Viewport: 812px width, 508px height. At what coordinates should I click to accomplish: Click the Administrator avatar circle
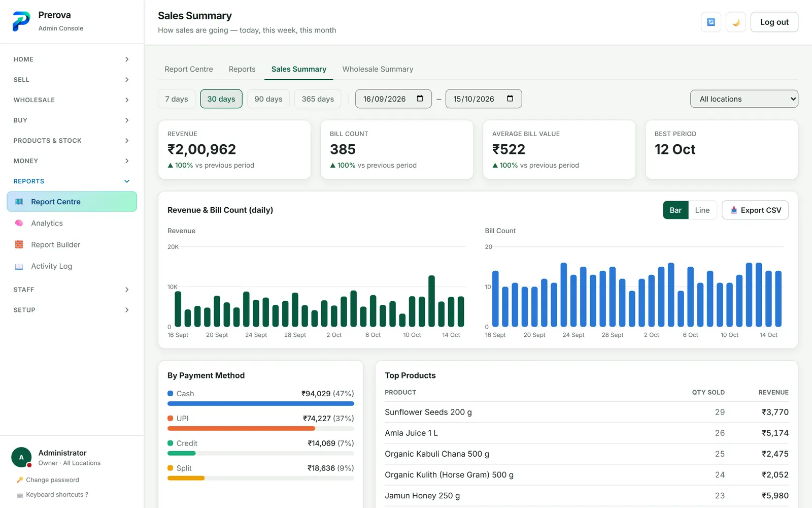(21, 457)
